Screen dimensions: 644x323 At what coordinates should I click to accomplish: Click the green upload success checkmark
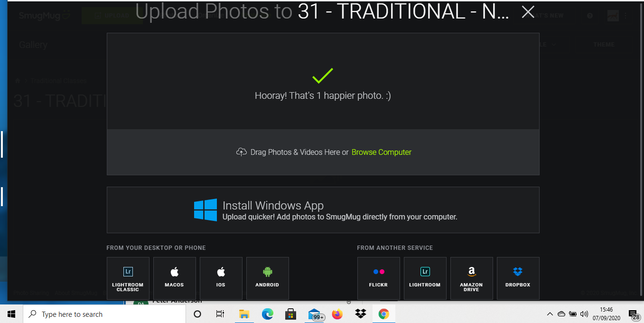pyautogui.click(x=323, y=76)
